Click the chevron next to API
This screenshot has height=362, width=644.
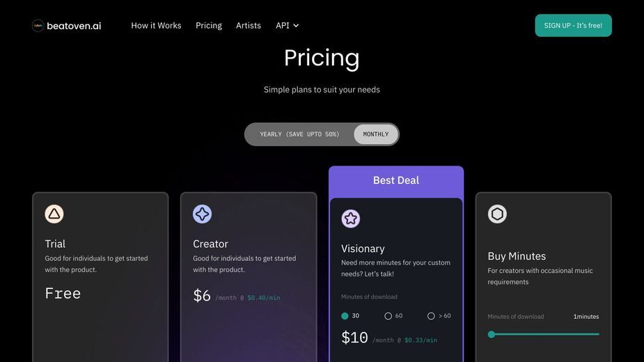(296, 26)
